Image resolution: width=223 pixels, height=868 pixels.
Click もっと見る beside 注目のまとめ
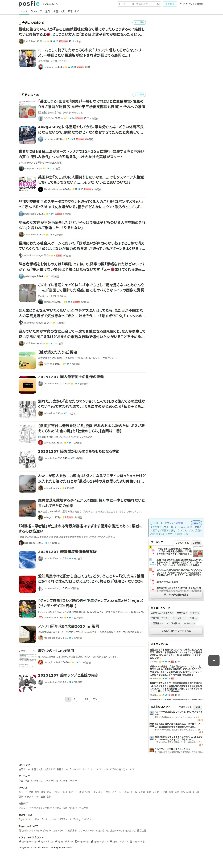tap(139, 95)
